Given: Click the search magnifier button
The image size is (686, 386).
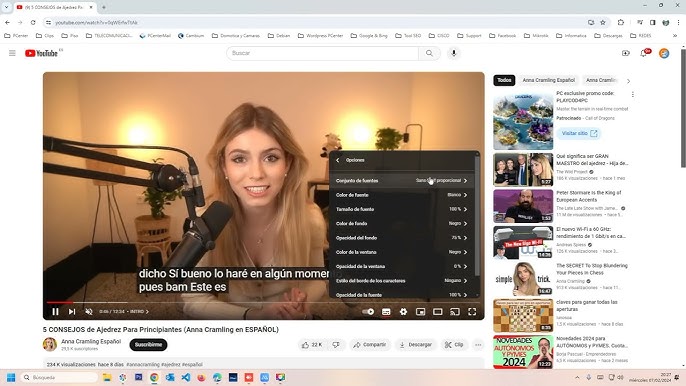Looking at the screenshot, I should pos(429,53).
